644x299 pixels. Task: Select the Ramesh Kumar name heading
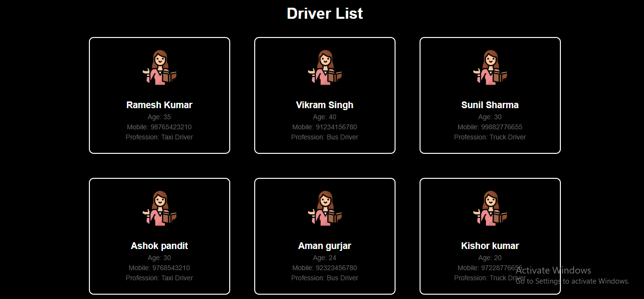pos(160,105)
